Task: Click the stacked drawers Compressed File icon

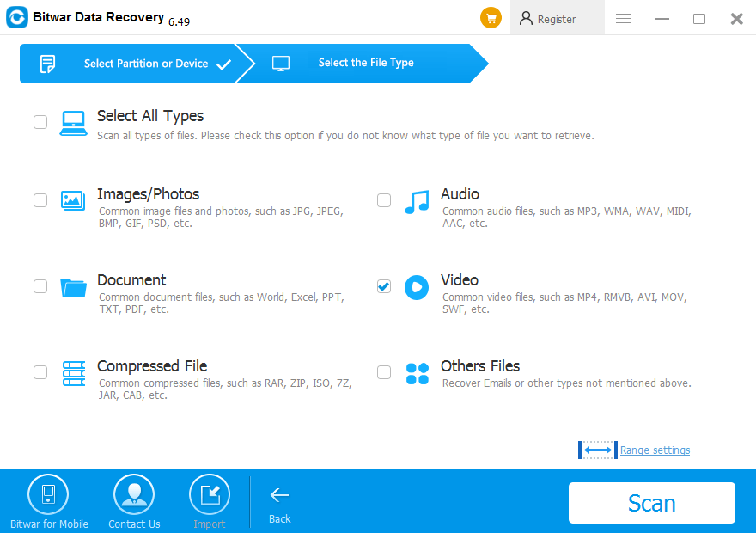Action: (74, 373)
